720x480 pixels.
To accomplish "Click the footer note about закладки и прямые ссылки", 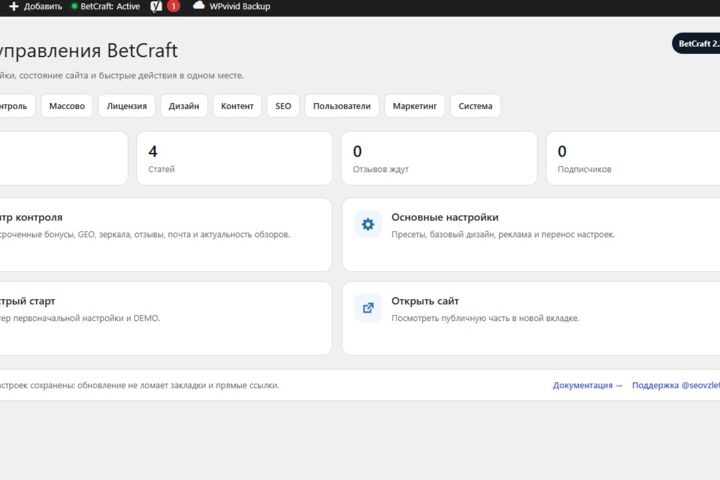I will pyautogui.click(x=140, y=385).
